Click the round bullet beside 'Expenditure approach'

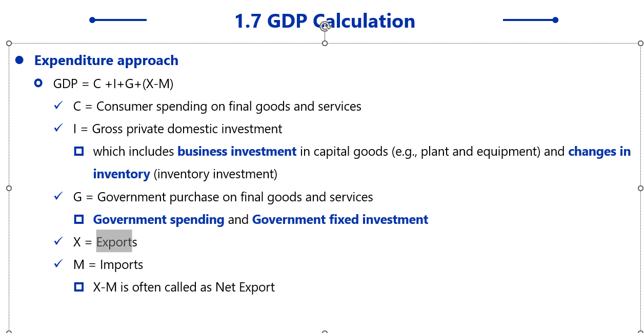[x=19, y=60]
